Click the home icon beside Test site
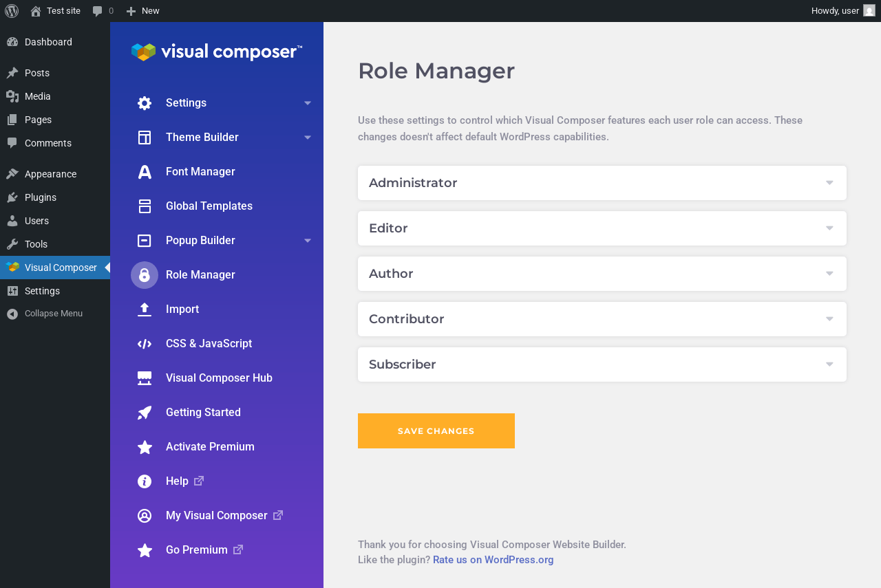This screenshot has height=588, width=881. tap(36, 11)
